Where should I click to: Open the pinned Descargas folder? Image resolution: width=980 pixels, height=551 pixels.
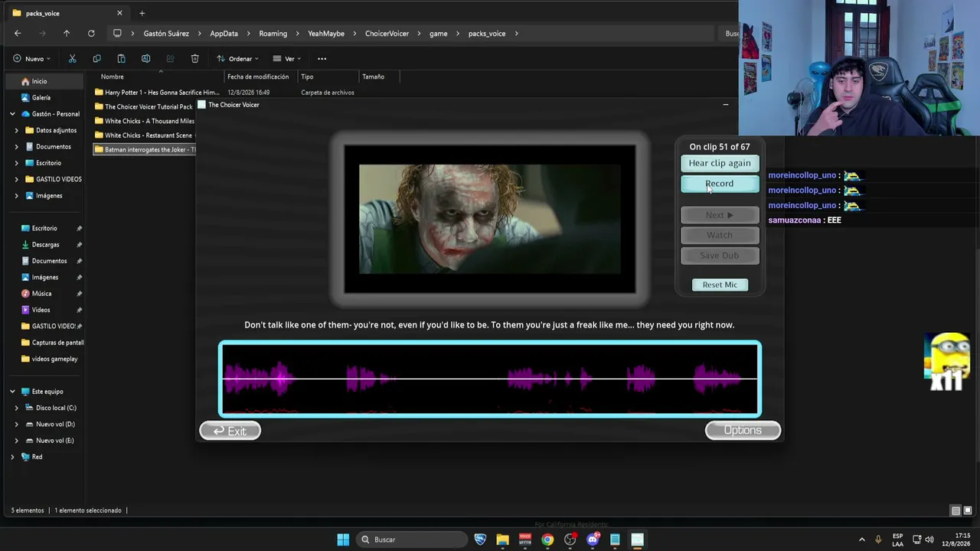(x=45, y=245)
